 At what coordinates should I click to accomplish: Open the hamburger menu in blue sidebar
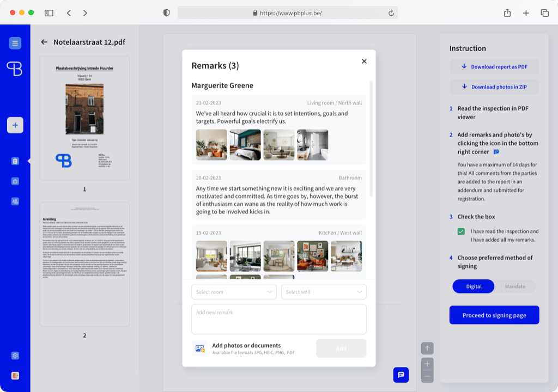[15, 43]
